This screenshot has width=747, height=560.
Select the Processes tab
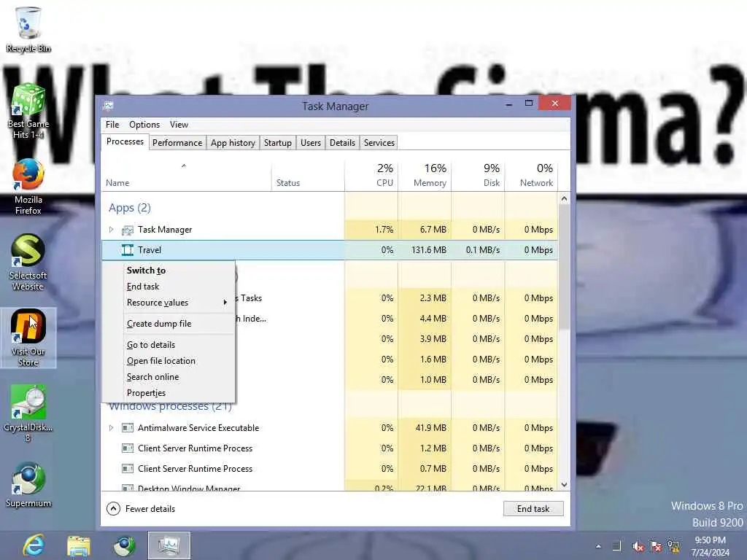125,141
